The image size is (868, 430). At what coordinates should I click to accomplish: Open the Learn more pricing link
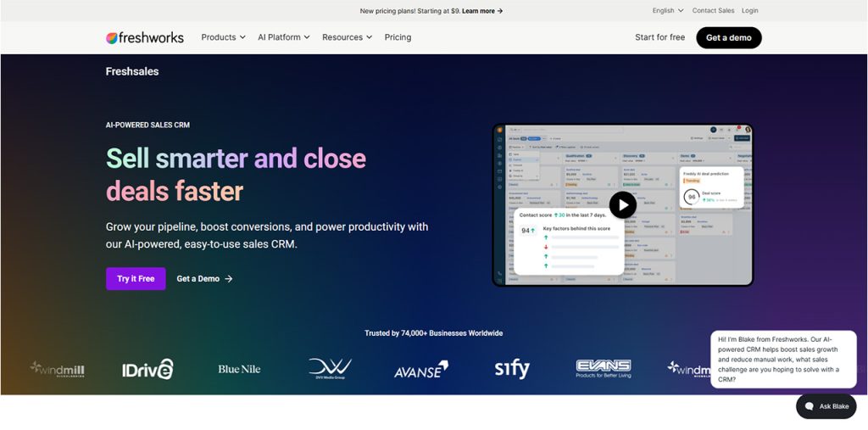click(482, 10)
